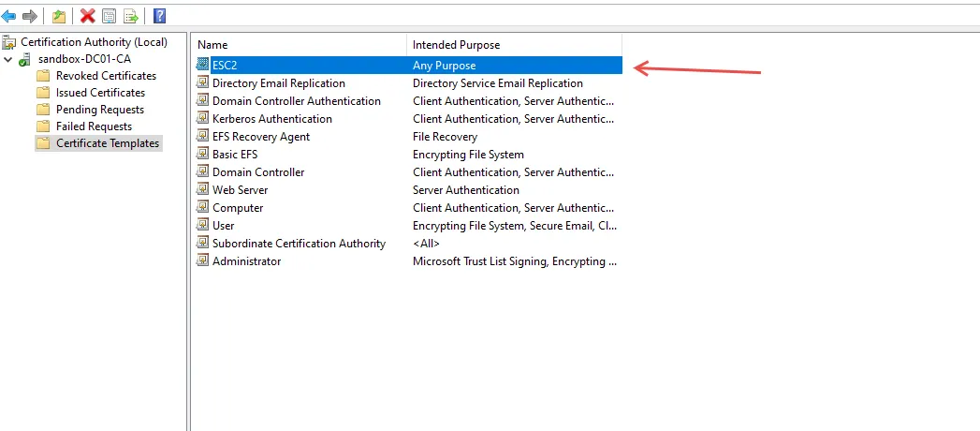Click the Web Server template icon
This screenshot has height=431, width=980.
[203, 190]
